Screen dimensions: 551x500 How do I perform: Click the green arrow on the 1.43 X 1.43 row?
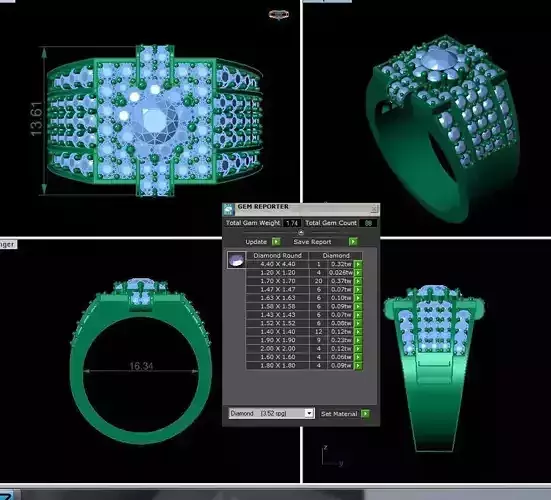[x=358, y=315]
